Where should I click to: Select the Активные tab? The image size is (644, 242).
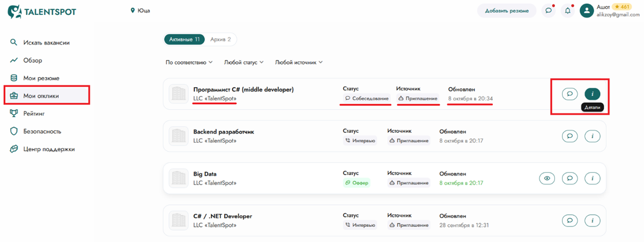184,40
